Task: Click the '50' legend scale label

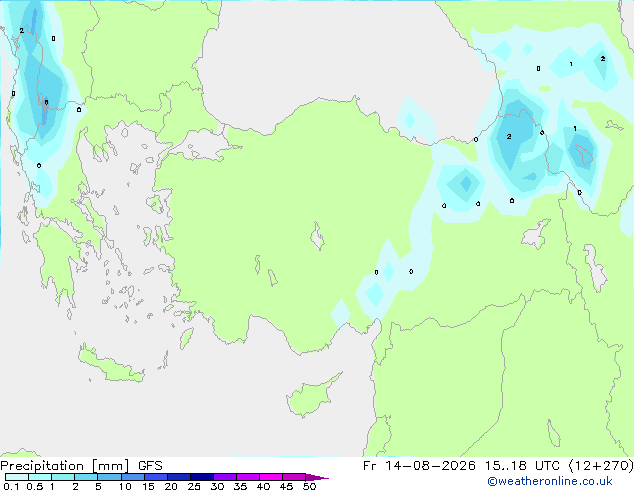Action: 309,486
